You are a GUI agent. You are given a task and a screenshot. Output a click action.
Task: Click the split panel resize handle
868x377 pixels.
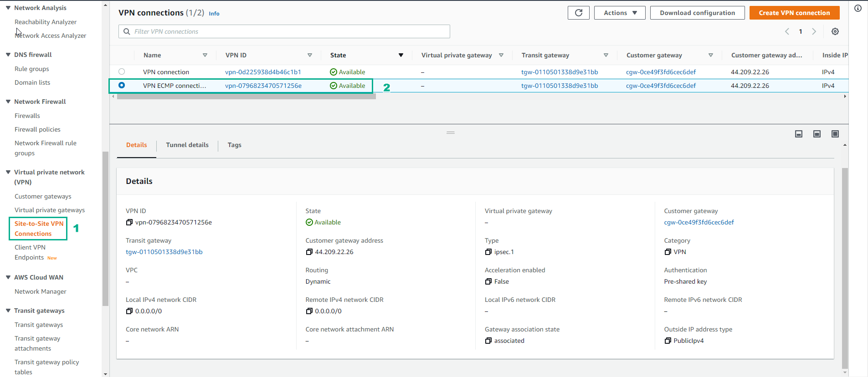click(x=451, y=132)
